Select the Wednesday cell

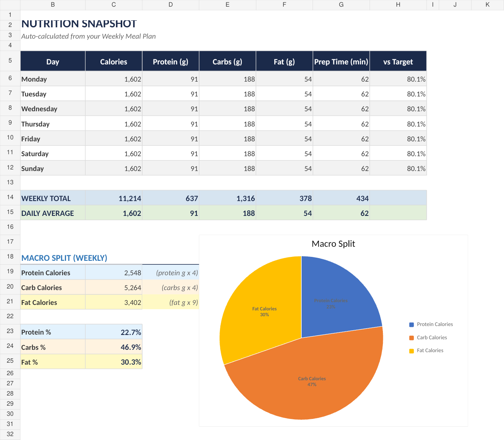tap(53, 109)
